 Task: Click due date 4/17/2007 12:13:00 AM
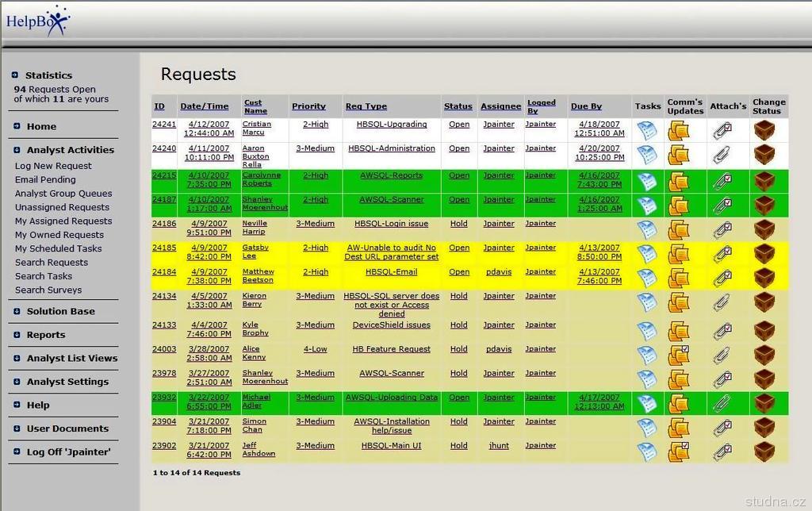click(x=599, y=401)
